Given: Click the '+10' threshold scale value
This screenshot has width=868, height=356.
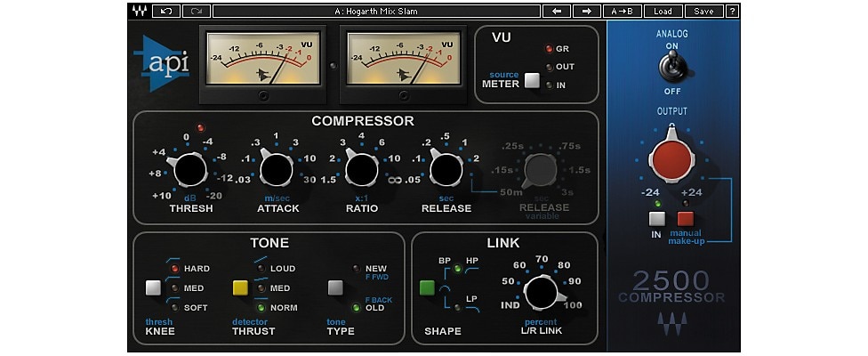Looking at the screenshot, I should [162, 196].
